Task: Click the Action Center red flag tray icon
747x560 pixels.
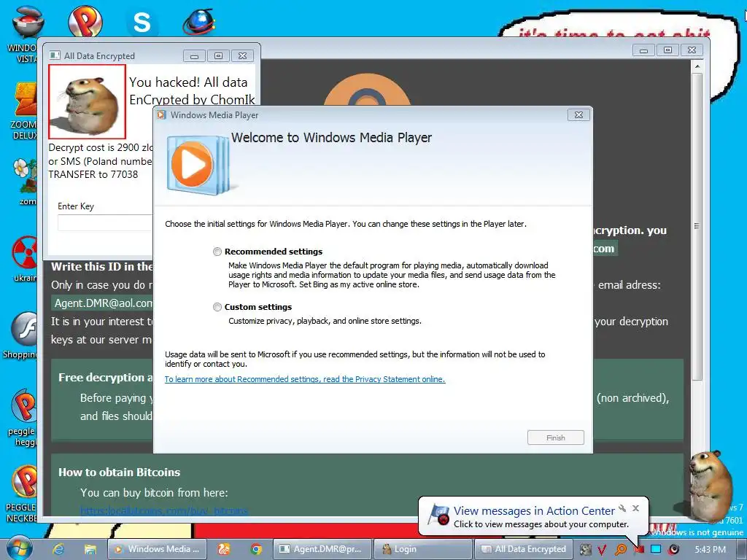Action: click(x=639, y=550)
